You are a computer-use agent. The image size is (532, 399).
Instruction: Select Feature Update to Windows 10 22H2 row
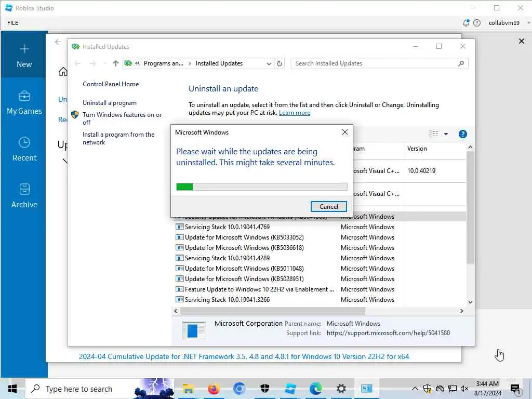(320, 289)
